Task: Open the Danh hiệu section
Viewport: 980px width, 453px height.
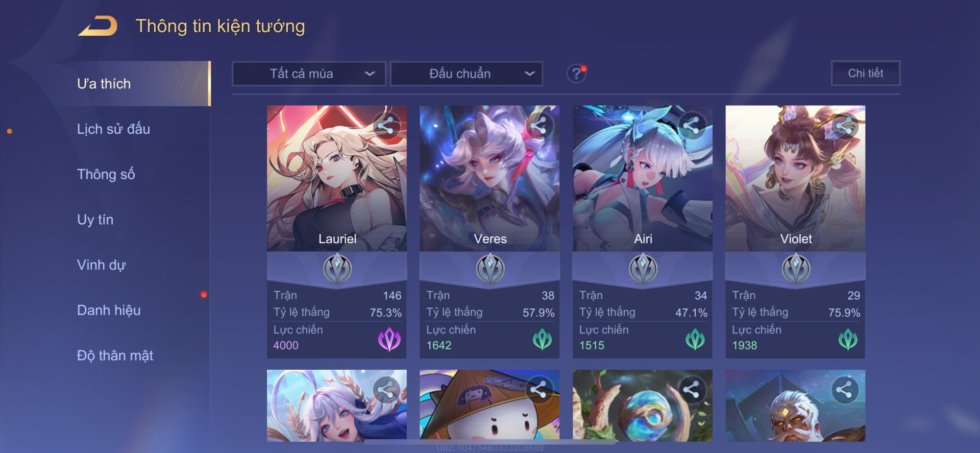Action: point(109,311)
